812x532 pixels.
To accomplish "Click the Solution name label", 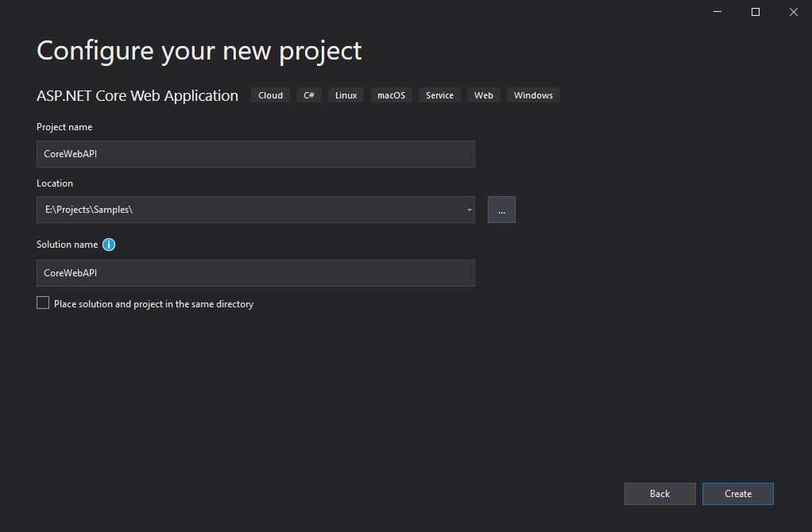I will point(67,245).
